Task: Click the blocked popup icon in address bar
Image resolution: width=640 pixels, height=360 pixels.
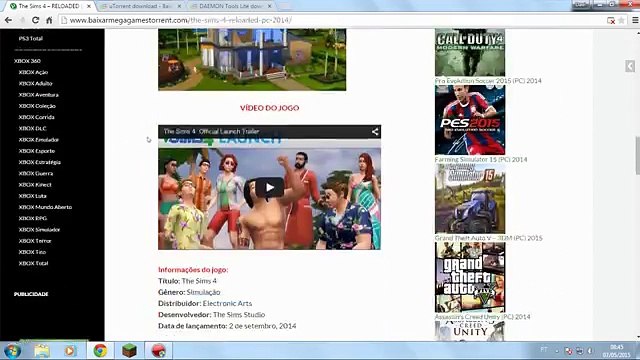Action: point(611,20)
